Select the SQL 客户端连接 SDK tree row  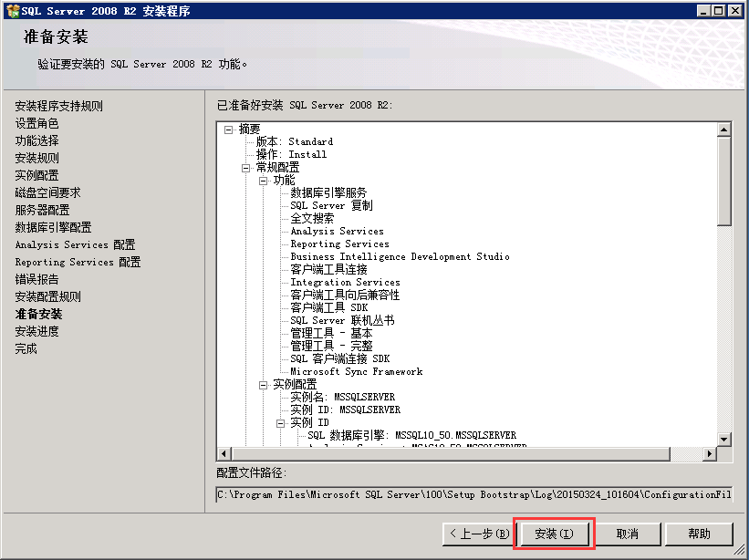[x=340, y=359]
